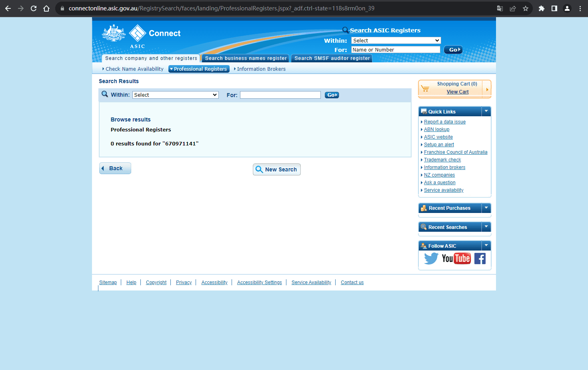Open Information brokers quick link
The image size is (588, 370).
[x=444, y=167]
